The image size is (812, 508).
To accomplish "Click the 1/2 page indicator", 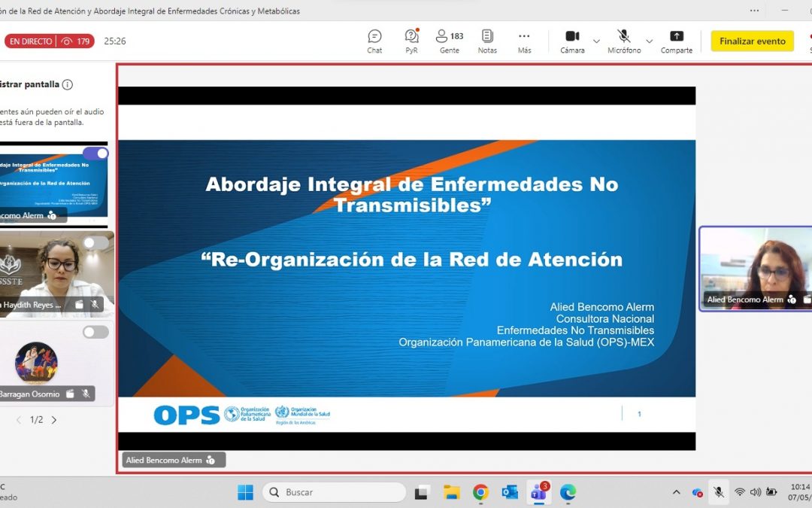I will (x=36, y=420).
